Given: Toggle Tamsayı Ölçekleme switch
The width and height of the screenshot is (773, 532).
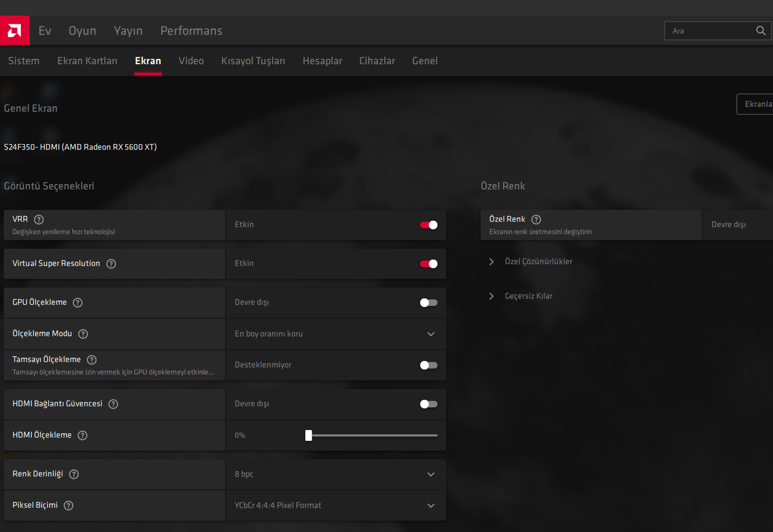Looking at the screenshot, I should coord(429,365).
